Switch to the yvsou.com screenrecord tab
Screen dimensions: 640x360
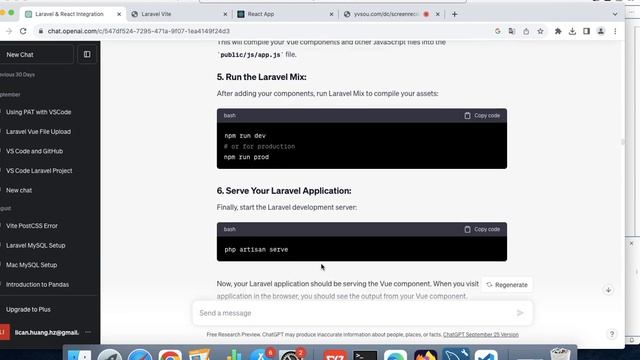[386, 14]
